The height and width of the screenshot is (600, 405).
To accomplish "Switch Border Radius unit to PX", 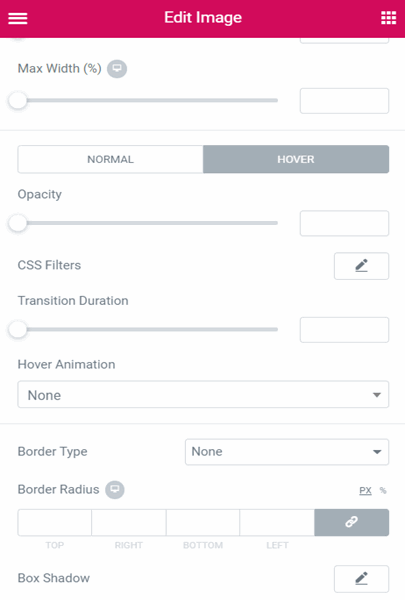I will (x=365, y=491).
